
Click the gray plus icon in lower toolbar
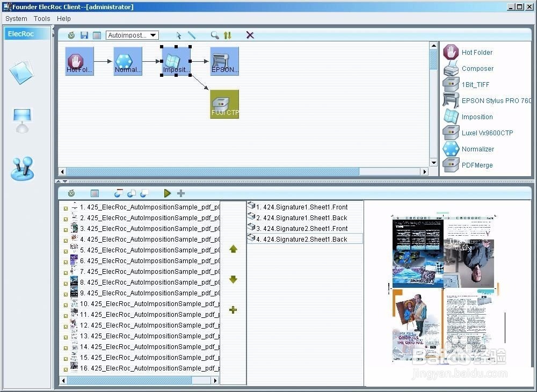coord(181,193)
